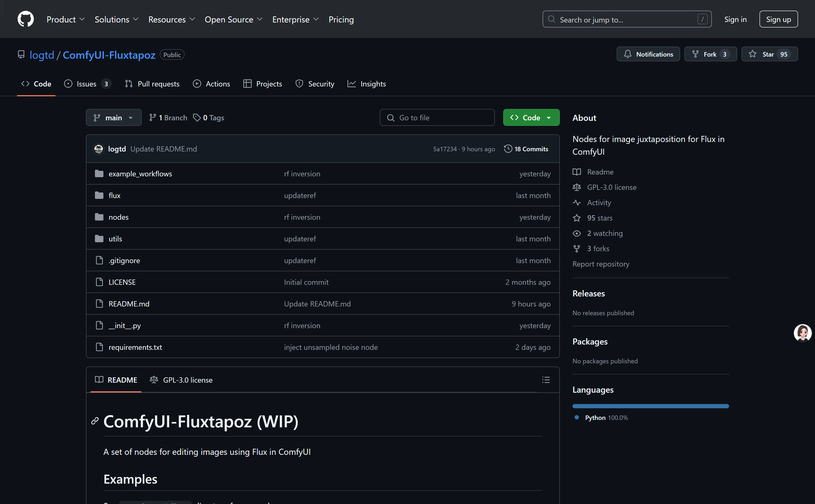The width and height of the screenshot is (815, 504).
Task: Open README outline list icon
Action: [546, 380]
